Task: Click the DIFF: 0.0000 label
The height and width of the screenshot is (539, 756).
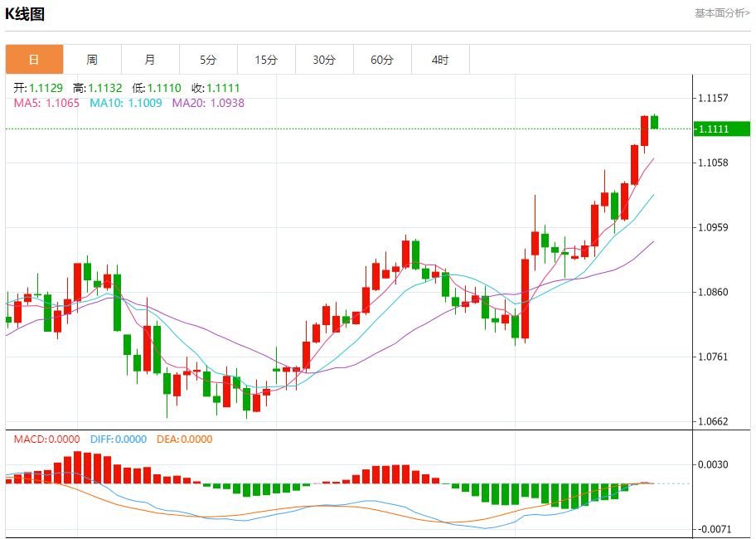Action: coord(118,439)
